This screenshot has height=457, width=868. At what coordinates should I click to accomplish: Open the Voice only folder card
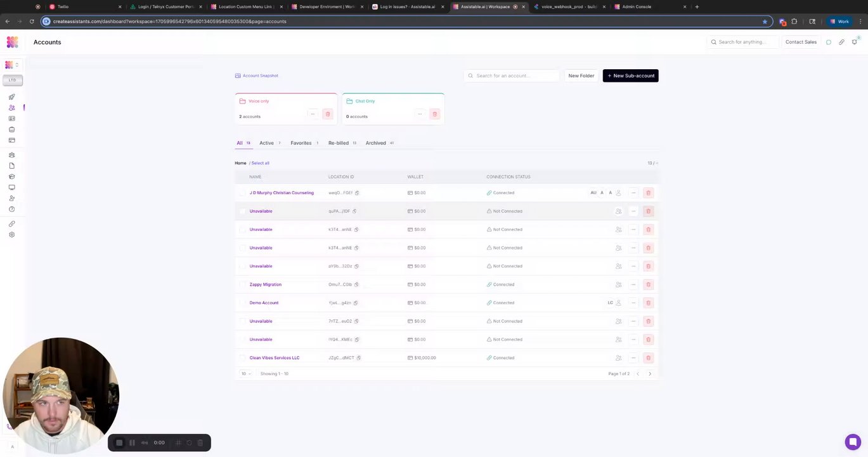286,109
